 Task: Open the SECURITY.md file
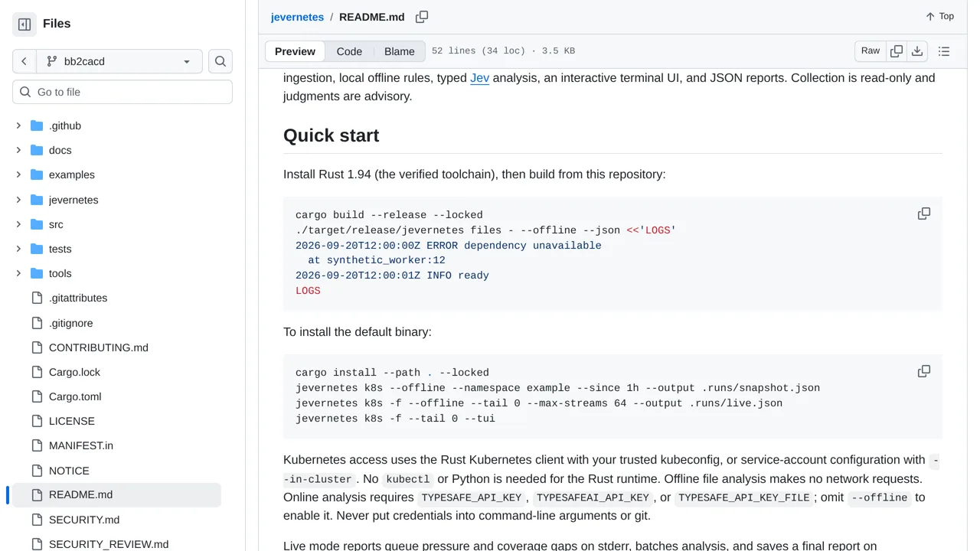[x=84, y=520]
